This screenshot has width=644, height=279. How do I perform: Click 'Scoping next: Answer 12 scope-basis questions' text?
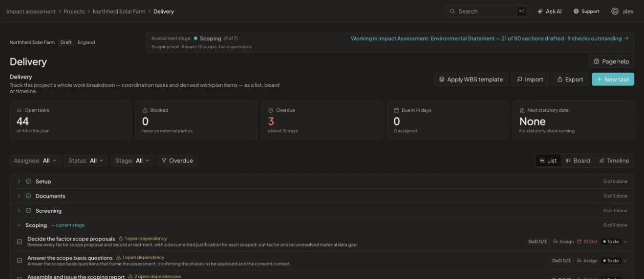tap(201, 47)
